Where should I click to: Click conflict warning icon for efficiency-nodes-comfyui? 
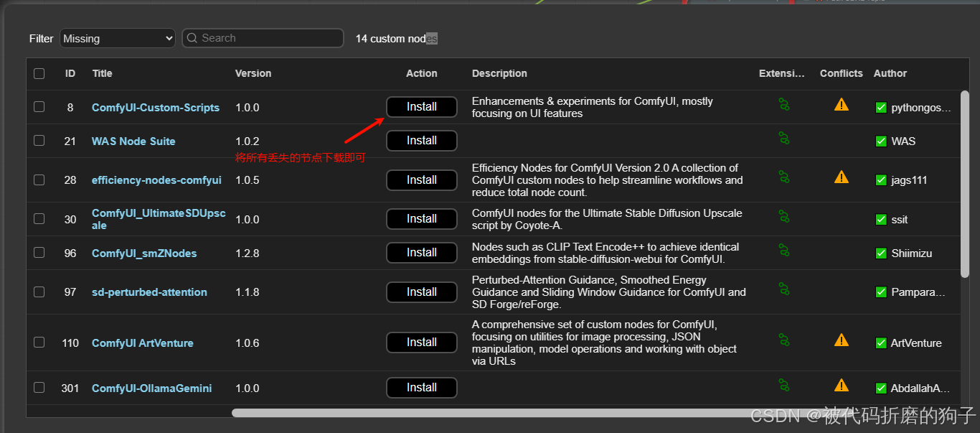pyautogui.click(x=842, y=177)
